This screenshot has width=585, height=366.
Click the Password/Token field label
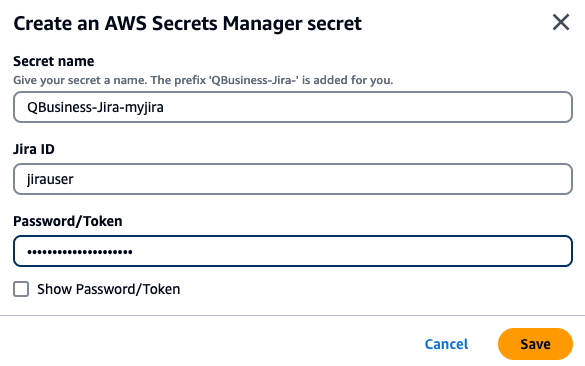[68, 221]
